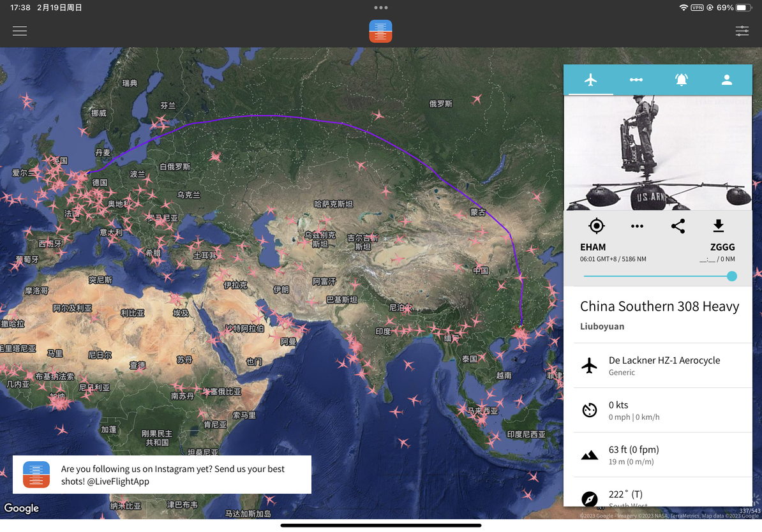Tap the compass heading icon
The width and height of the screenshot is (762, 532).
click(x=590, y=499)
